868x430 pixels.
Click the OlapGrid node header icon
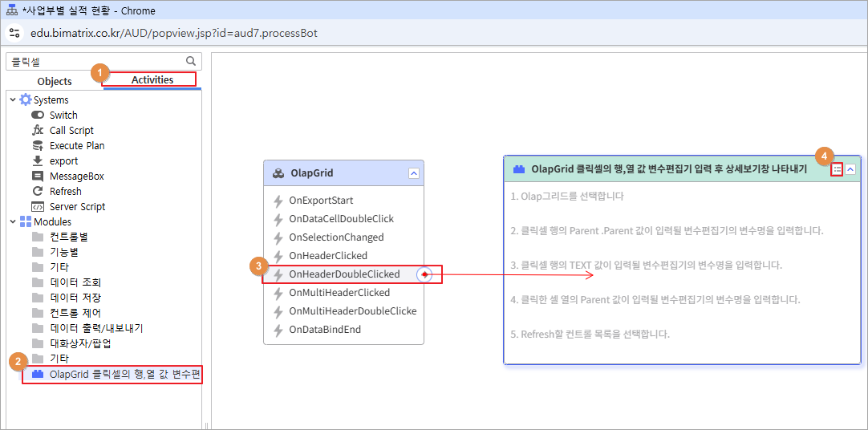click(278, 173)
